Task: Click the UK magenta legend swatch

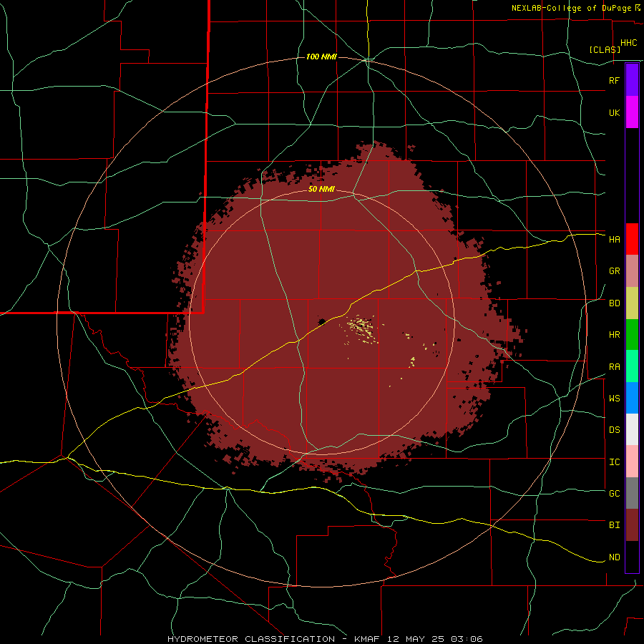Action: 632,112
